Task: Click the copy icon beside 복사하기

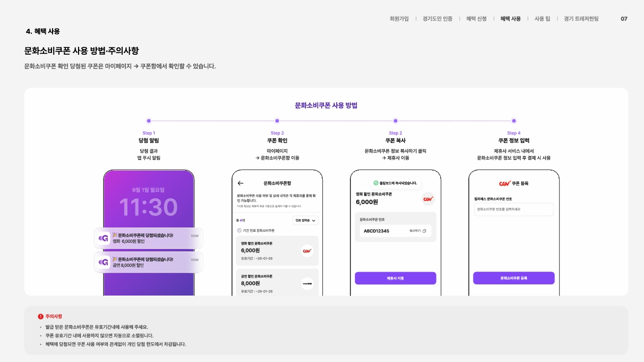Action: pos(424,231)
